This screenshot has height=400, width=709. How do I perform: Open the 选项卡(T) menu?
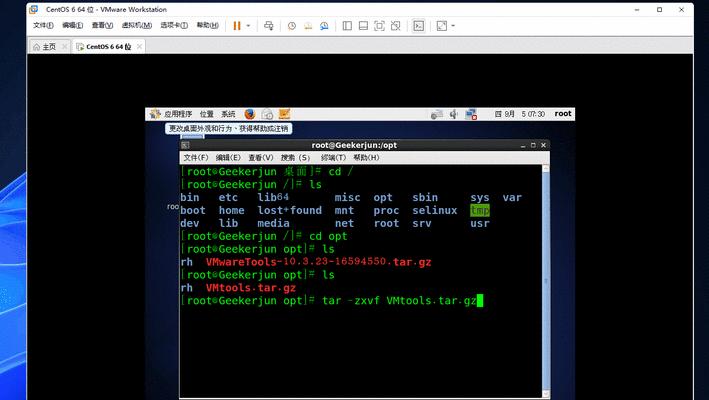pyautogui.click(x=174, y=25)
